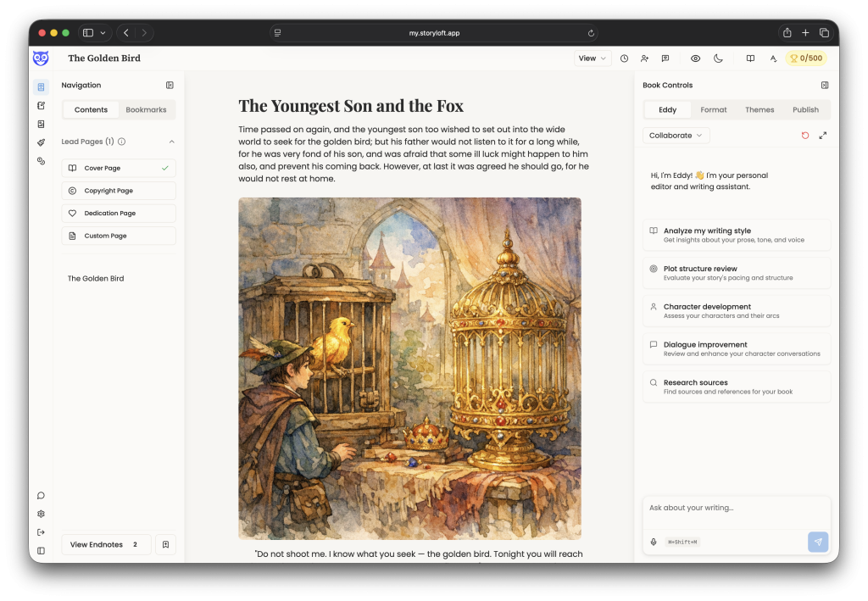Go back in Safari

[126, 33]
